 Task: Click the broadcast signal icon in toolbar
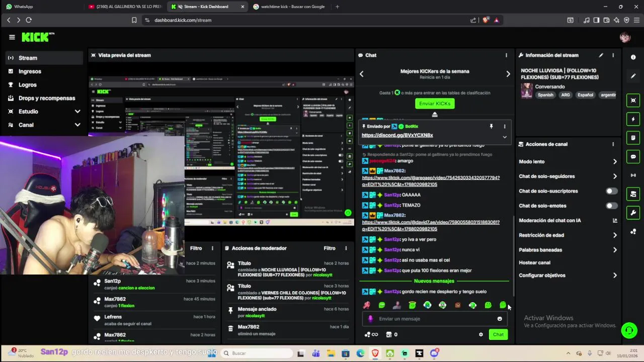pyautogui.click(x=633, y=175)
